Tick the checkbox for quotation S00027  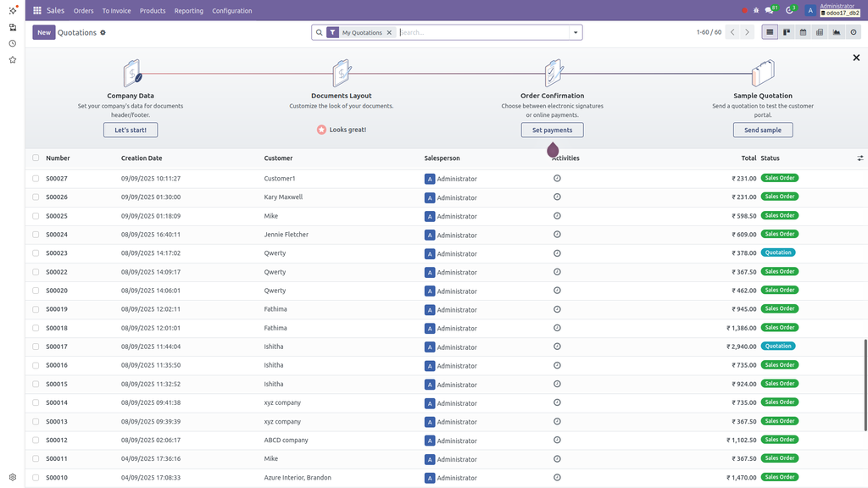click(x=35, y=178)
